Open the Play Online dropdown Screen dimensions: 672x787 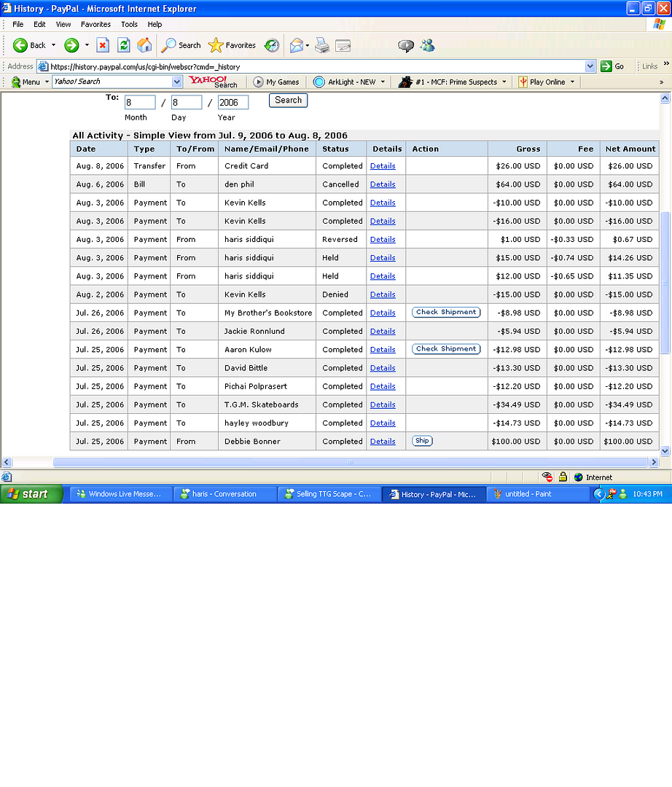click(572, 82)
